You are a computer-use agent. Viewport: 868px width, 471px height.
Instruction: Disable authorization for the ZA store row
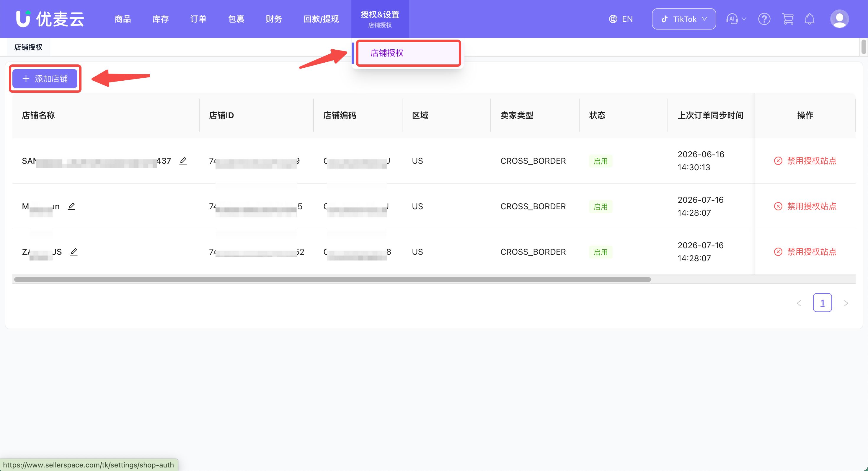805,252
